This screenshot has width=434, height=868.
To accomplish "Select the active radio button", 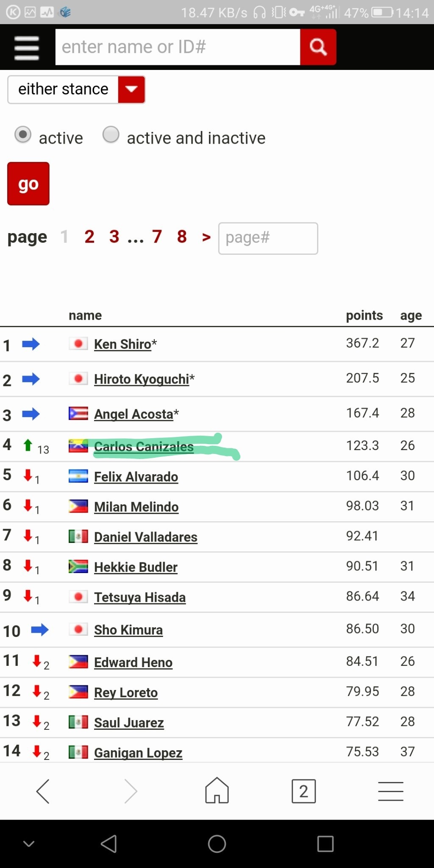I will [x=23, y=135].
